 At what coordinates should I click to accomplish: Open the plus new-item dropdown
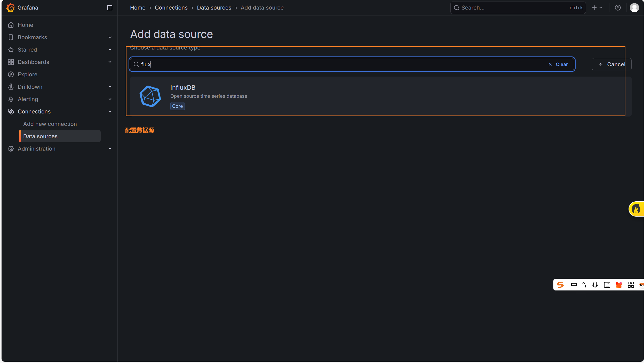(597, 8)
